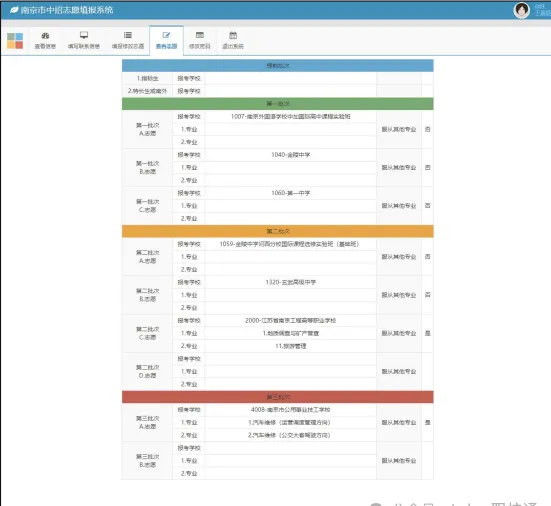Click school entry 1007-南京外国语学校中加国际高中课程实验班
The image size is (551, 506).
click(x=291, y=117)
